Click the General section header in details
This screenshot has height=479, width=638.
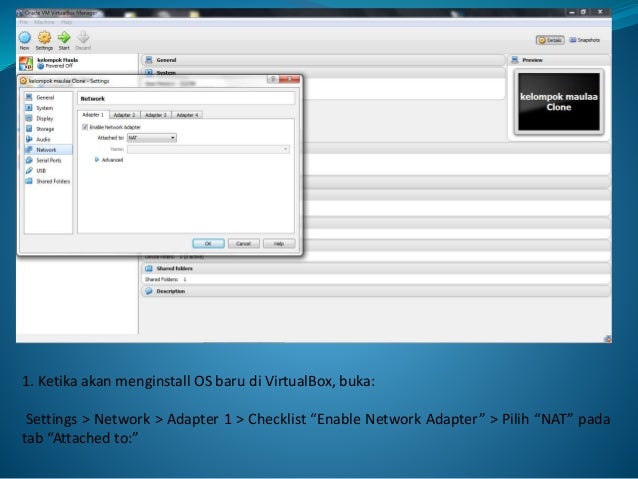click(323, 60)
